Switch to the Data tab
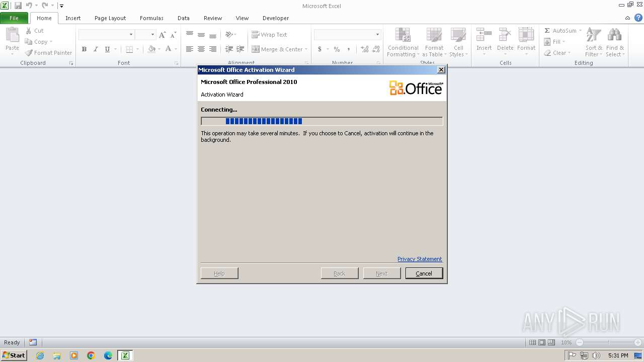644x362 pixels. pyautogui.click(x=184, y=18)
